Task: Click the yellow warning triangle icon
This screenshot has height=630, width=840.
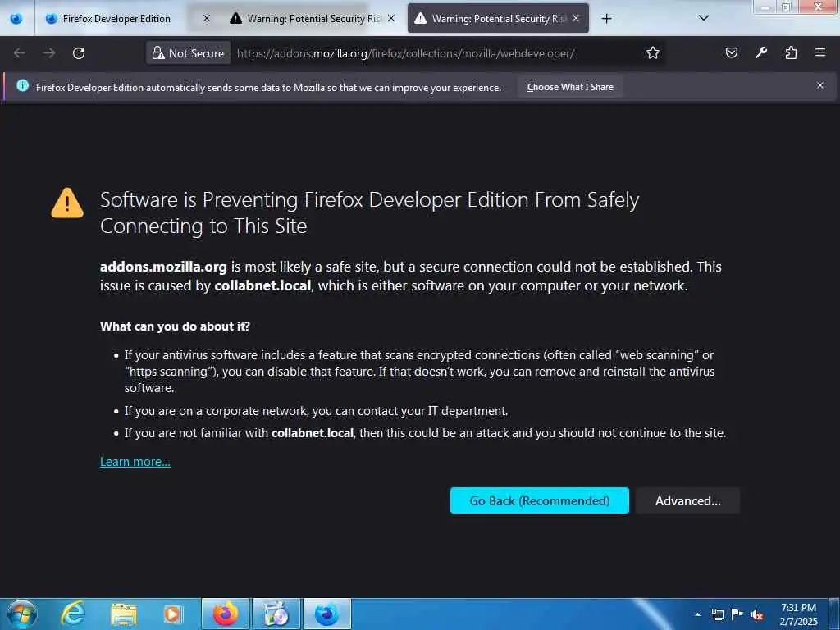Action: [x=67, y=203]
